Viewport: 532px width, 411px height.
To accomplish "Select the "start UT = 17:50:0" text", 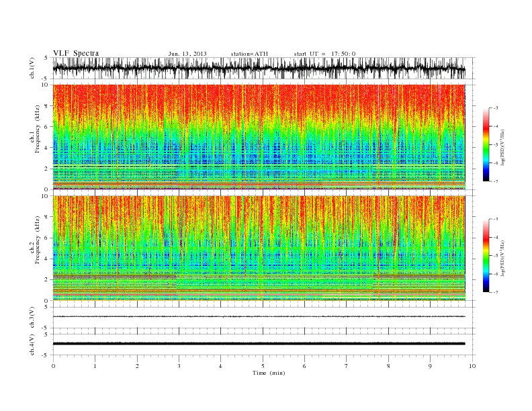I will (324, 54).
